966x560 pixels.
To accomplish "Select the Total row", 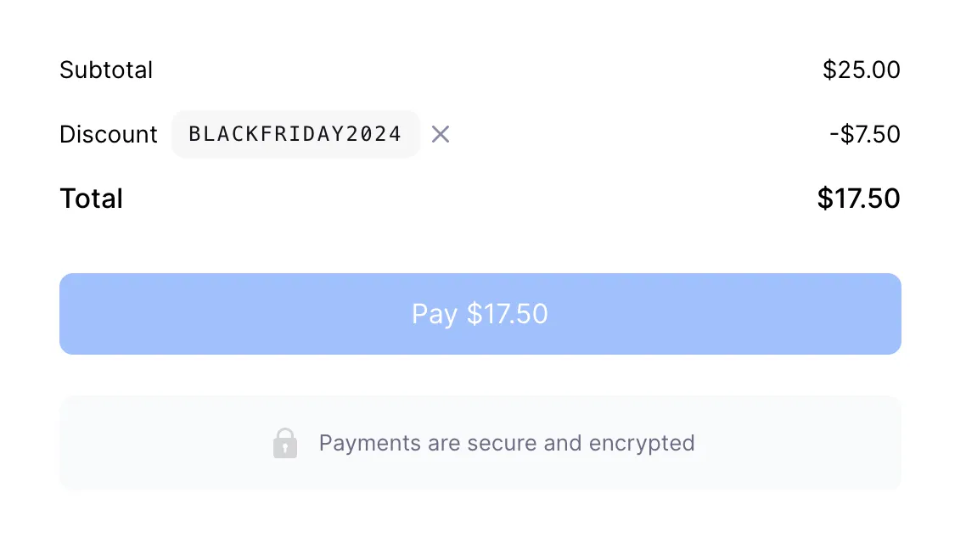I will point(91,198).
